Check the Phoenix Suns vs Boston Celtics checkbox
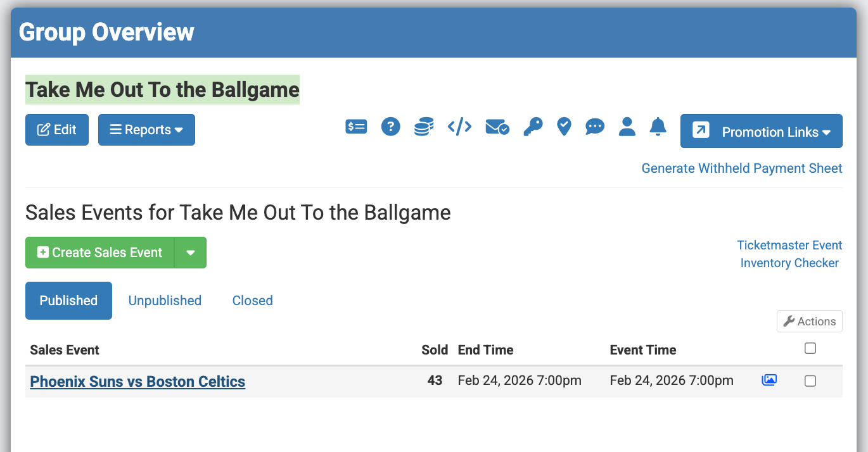 click(810, 381)
